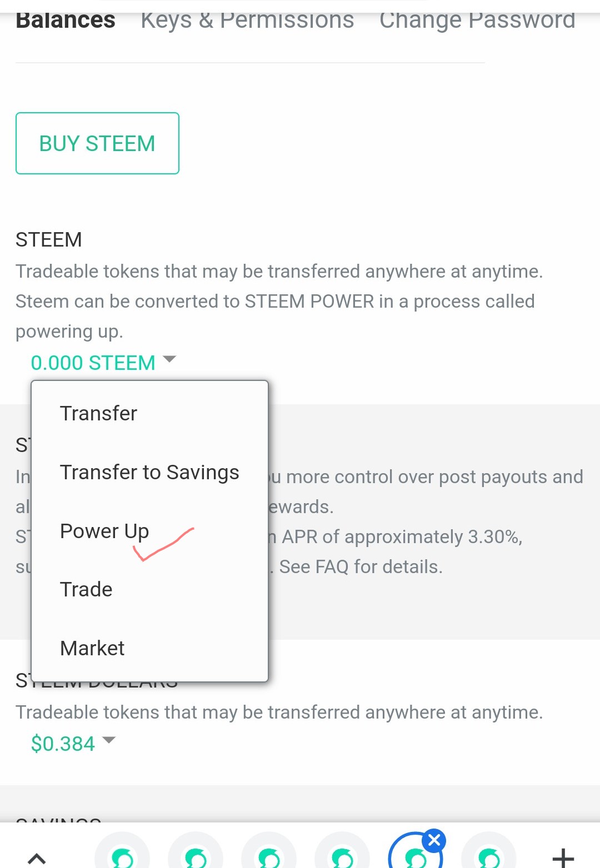Expand the $0.384 Steem Dollars dropdown

[x=73, y=743]
